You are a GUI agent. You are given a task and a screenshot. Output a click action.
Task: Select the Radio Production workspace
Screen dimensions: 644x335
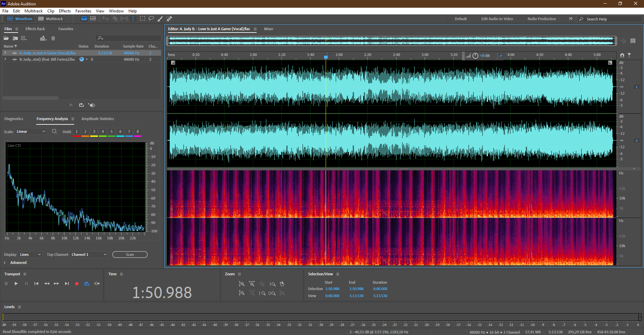pos(542,19)
